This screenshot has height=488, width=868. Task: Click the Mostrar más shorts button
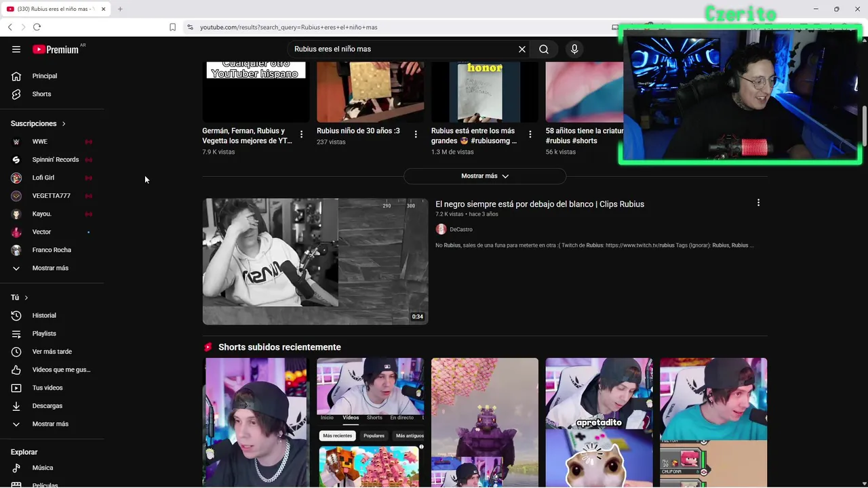click(x=484, y=176)
